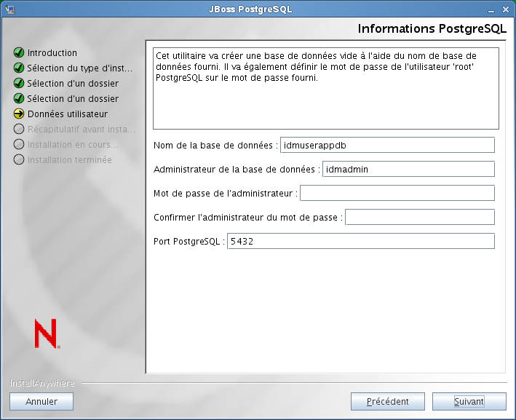
Task: Click the Administrateur de la base de données field
Action: [408, 169]
